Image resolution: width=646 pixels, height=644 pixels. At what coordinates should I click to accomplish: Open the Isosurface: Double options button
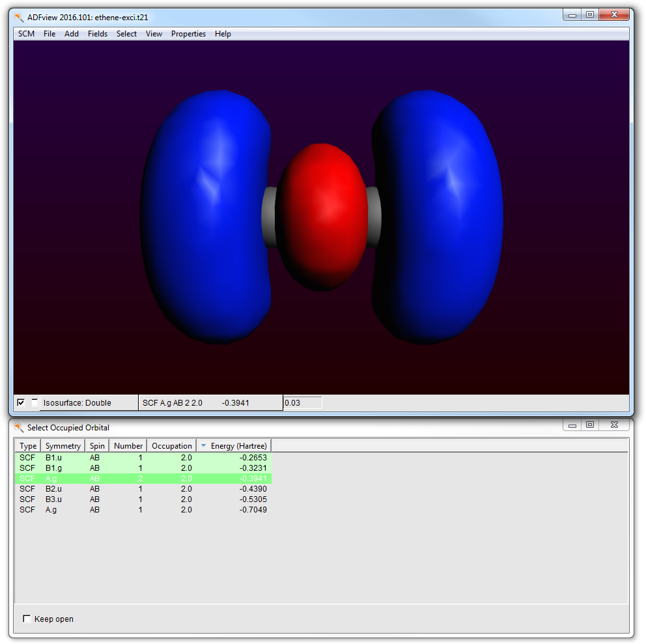coord(89,402)
